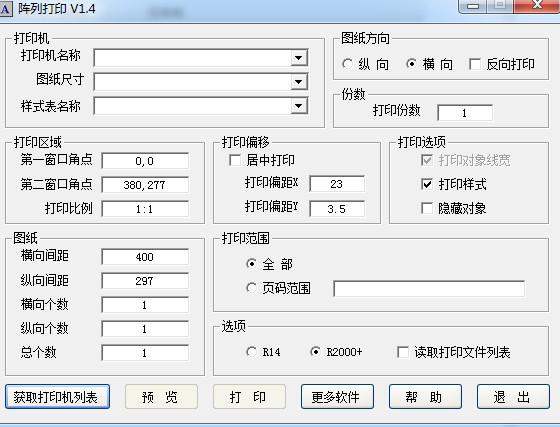
Task: Enable the 居中打印 checkbox
Action: 235,160
